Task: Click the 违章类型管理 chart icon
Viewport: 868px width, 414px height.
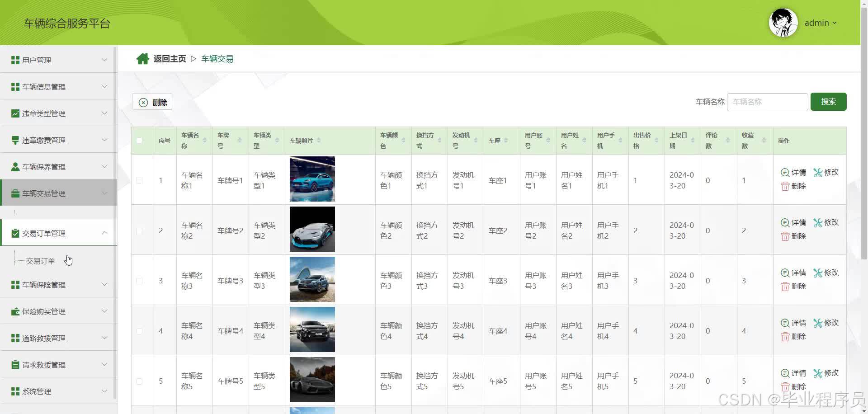Action: click(x=15, y=113)
